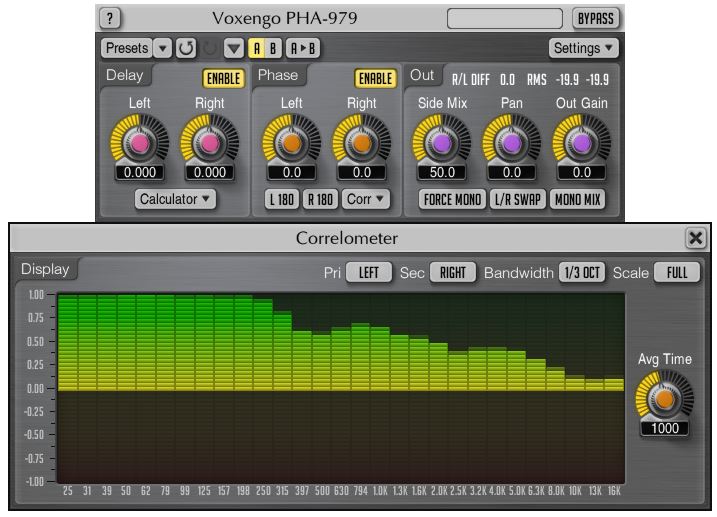Click the greyed redo arrow icon
Viewport: 717px width, 517px height.
click(210, 48)
